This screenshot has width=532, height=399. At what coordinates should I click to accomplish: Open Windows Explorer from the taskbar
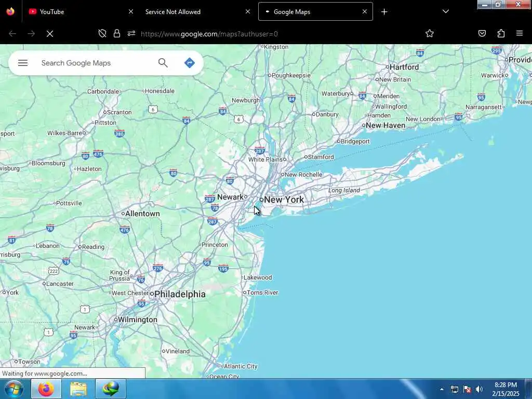tap(78, 389)
